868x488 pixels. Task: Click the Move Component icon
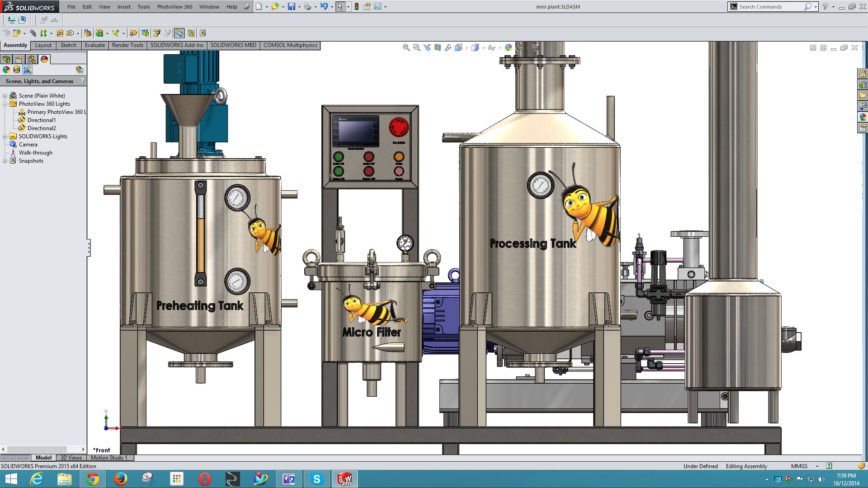pyautogui.click(x=70, y=33)
